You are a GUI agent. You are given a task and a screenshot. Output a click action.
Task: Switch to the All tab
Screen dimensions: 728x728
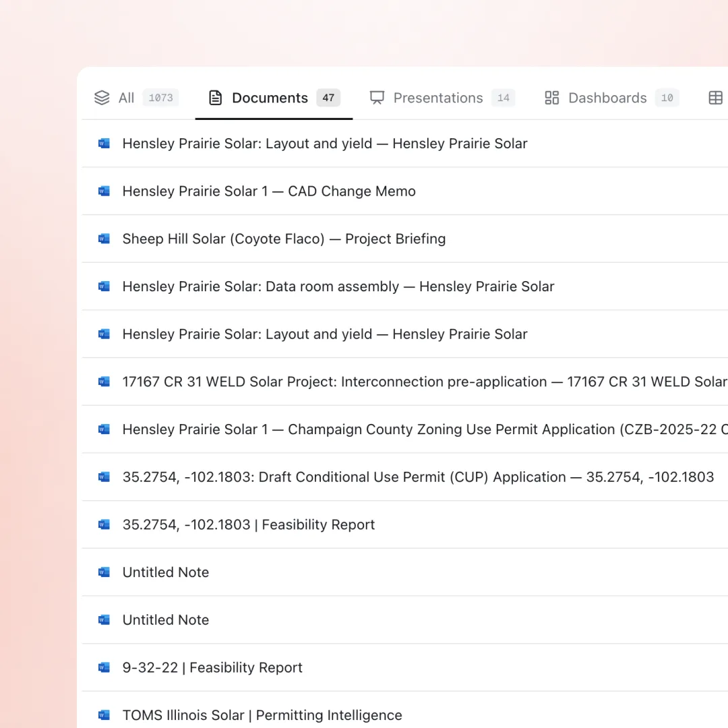136,98
